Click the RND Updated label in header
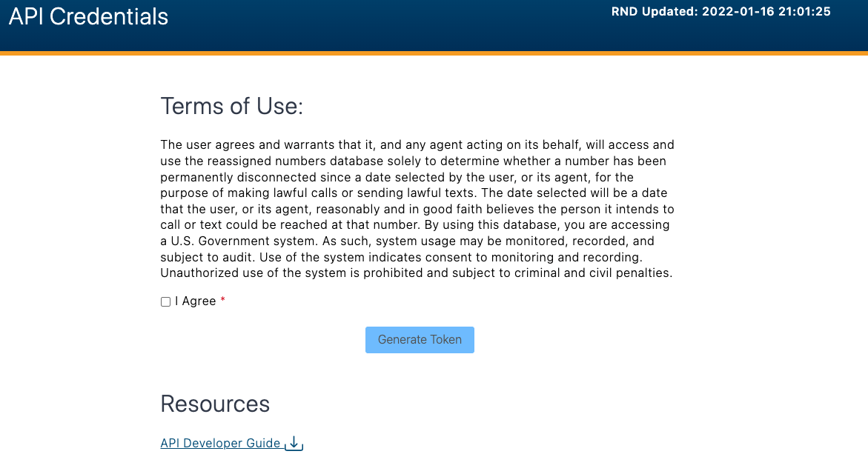Image resolution: width=868 pixels, height=474 pixels. pyautogui.click(x=655, y=12)
